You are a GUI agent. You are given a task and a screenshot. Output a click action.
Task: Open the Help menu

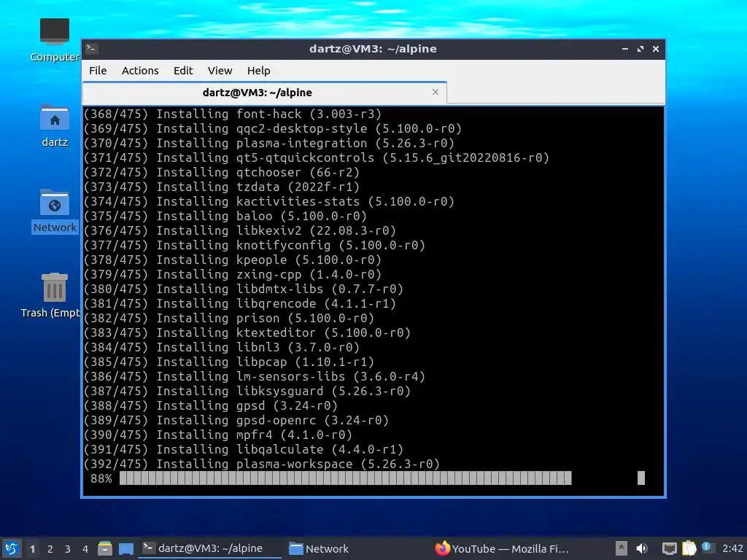coord(258,71)
